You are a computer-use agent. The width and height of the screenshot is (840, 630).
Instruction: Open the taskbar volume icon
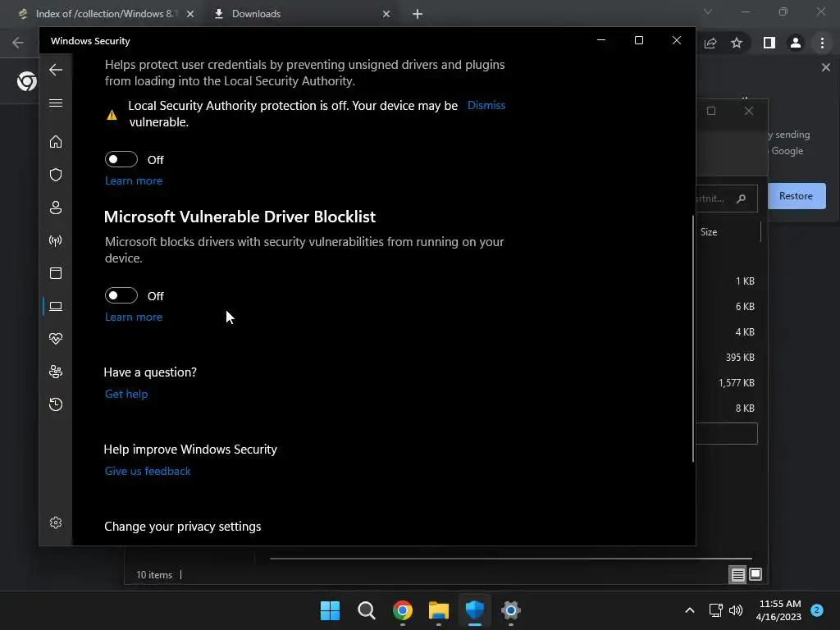coord(736,610)
